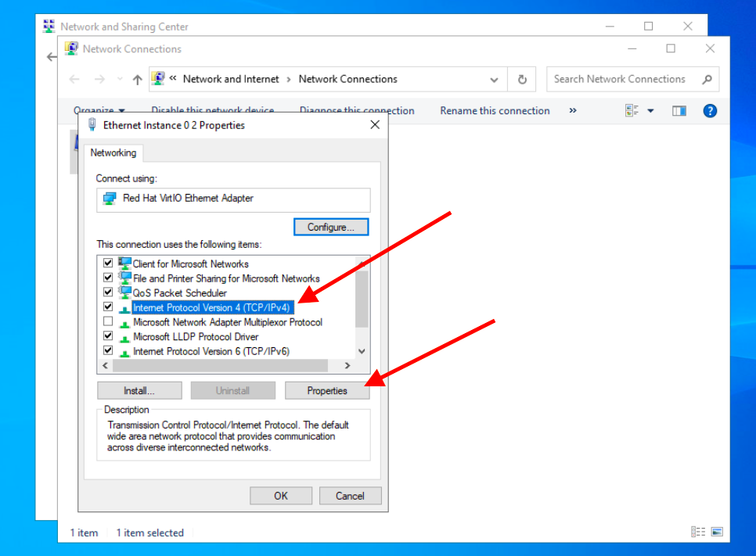Viewport: 756px width, 556px height.
Task: Click the Client for Microsoft Networks icon
Action: click(x=125, y=263)
